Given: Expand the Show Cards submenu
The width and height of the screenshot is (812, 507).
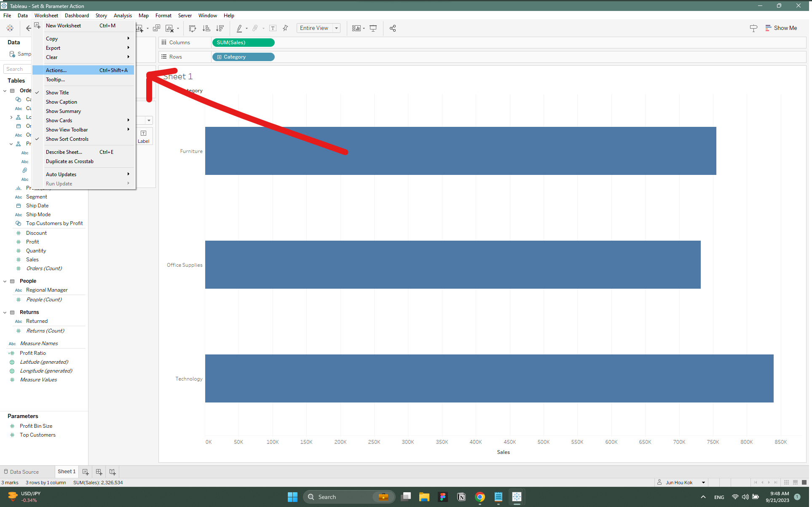Looking at the screenshot, I should click(83, 121).
